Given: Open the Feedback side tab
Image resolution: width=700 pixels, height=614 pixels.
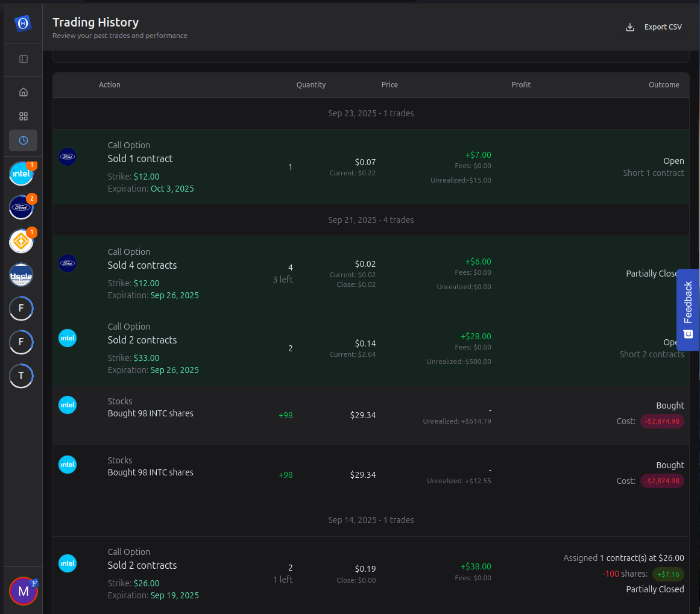Looking at the screenshot, I should click(x=688, y=310).
